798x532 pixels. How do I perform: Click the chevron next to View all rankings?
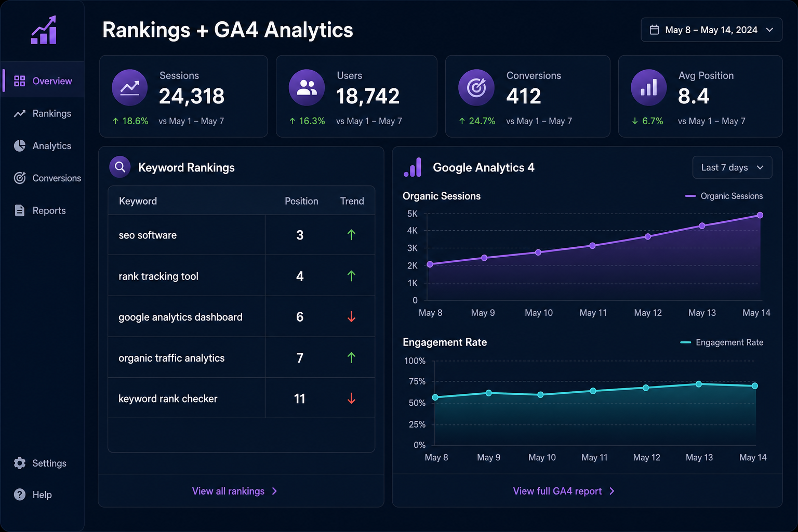(x=274, y=491)
